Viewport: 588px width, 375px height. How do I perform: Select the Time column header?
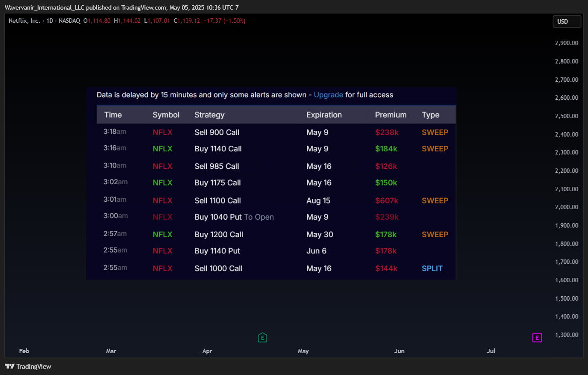click(x=113, y=115)
